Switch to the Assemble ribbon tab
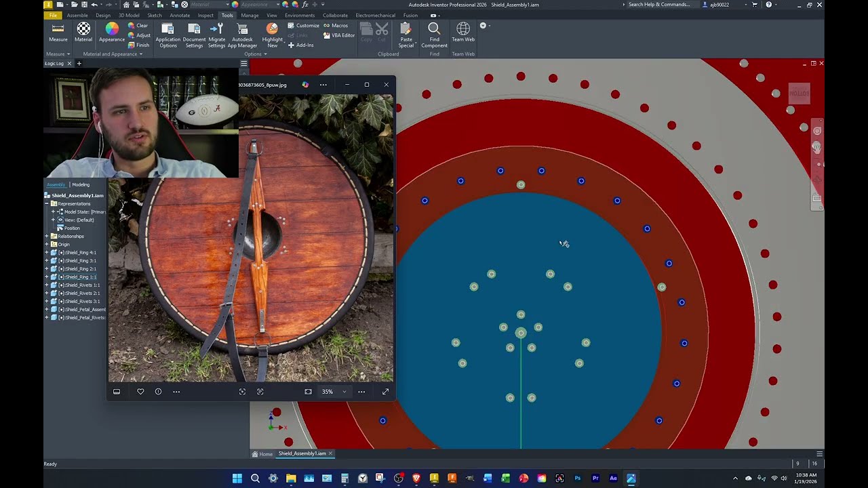868x488 pixels. coord(77,15)
